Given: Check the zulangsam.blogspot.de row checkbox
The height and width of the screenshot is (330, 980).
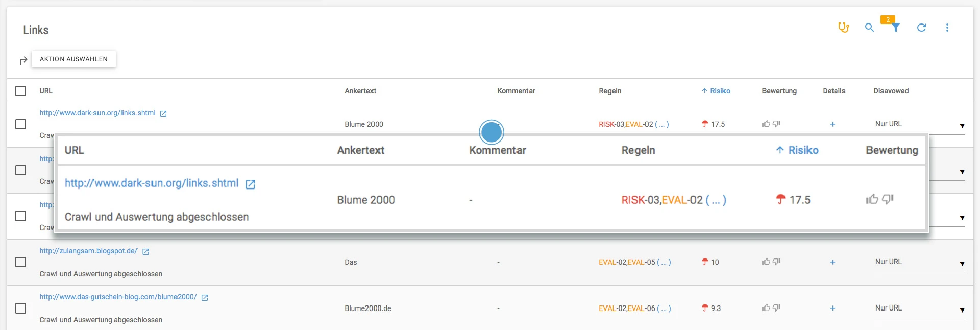Looking at the screenshot, I should click(x=21, y=262).
